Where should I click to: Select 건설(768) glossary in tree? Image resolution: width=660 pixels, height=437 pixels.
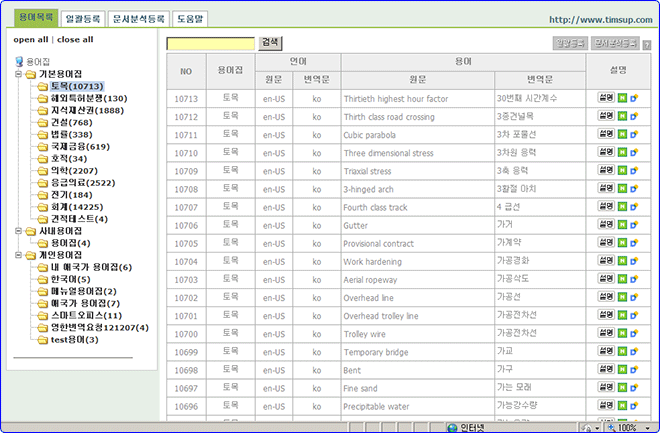pos(72,123)
